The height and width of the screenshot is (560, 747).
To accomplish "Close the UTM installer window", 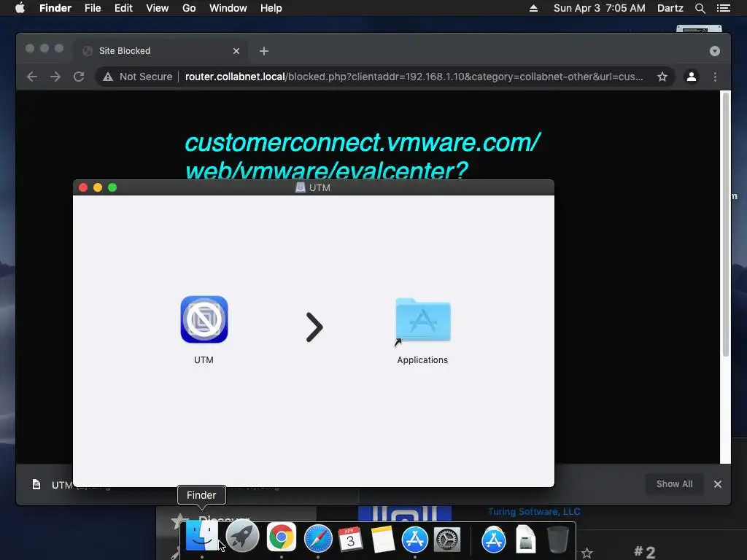I will 83,187.
